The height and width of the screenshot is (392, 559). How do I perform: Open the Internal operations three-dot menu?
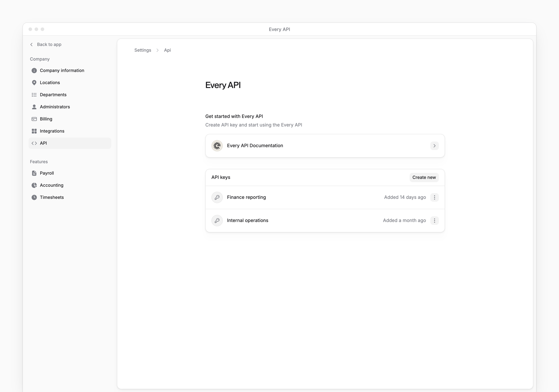pos(434,220)
